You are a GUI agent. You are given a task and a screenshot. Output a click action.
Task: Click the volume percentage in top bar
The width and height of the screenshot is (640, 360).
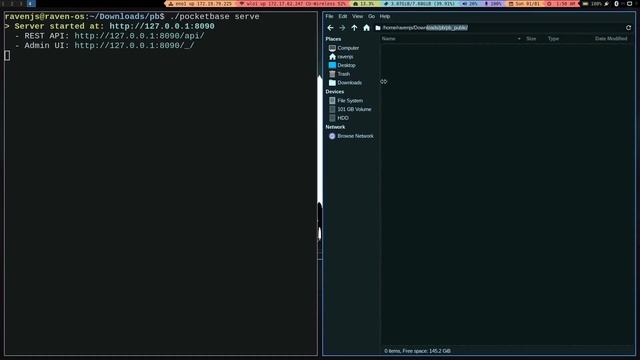coord(470,4)
